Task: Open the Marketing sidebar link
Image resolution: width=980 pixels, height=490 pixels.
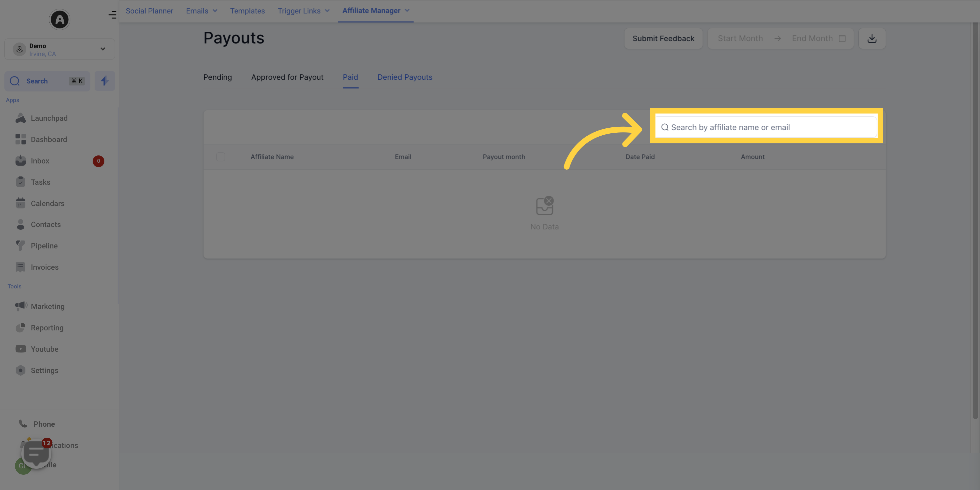Action: coord(48,306)
